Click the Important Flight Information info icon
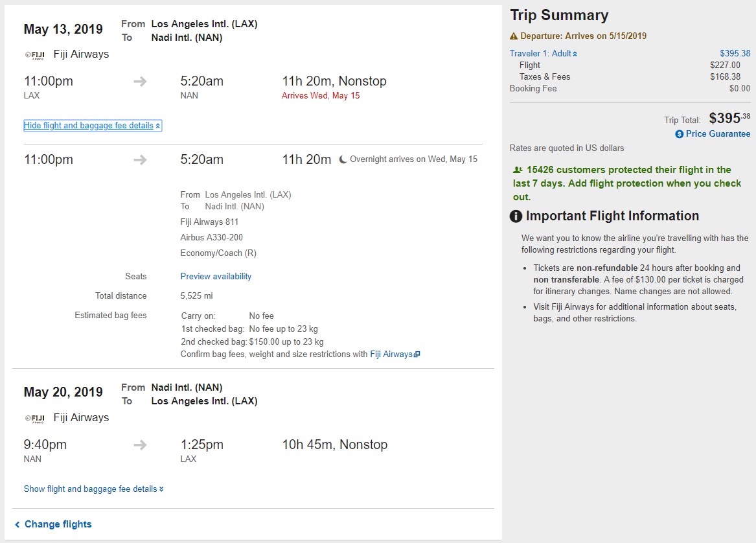 [x=516, y=216]
